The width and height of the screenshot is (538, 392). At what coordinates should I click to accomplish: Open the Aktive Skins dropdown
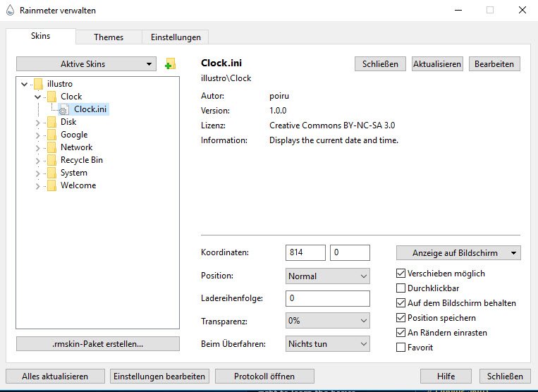click(85, 64)
